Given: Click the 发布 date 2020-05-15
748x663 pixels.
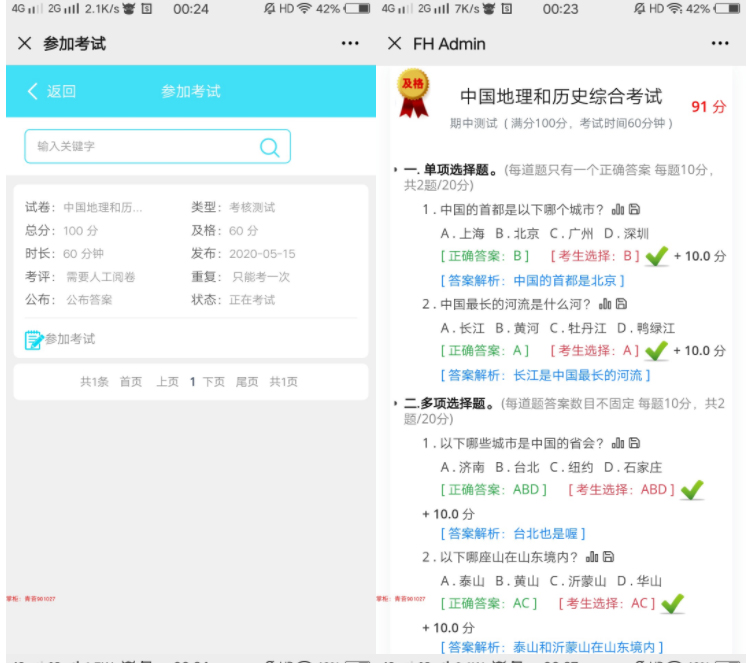Looking at the screenshot, I should pos(262,254).
